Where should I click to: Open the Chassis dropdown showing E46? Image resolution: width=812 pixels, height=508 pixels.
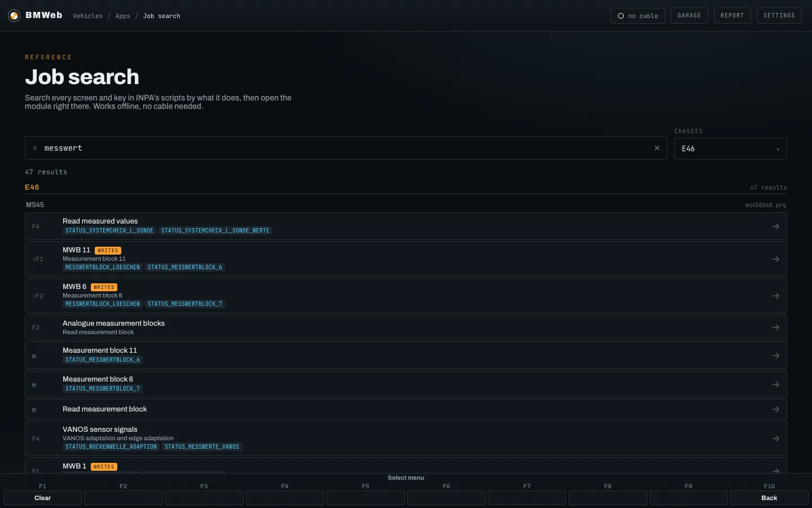[x=730, y=149]
